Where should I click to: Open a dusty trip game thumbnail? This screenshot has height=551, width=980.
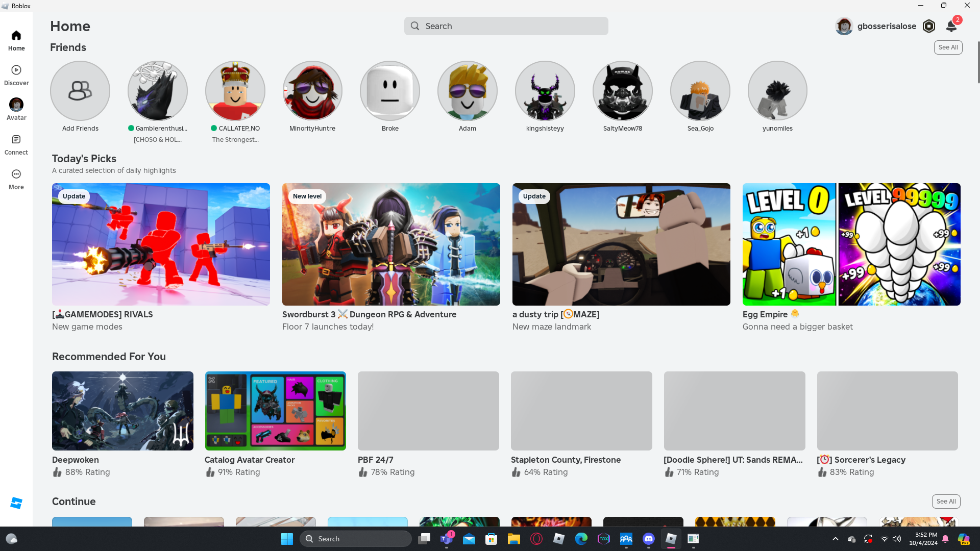621,244
